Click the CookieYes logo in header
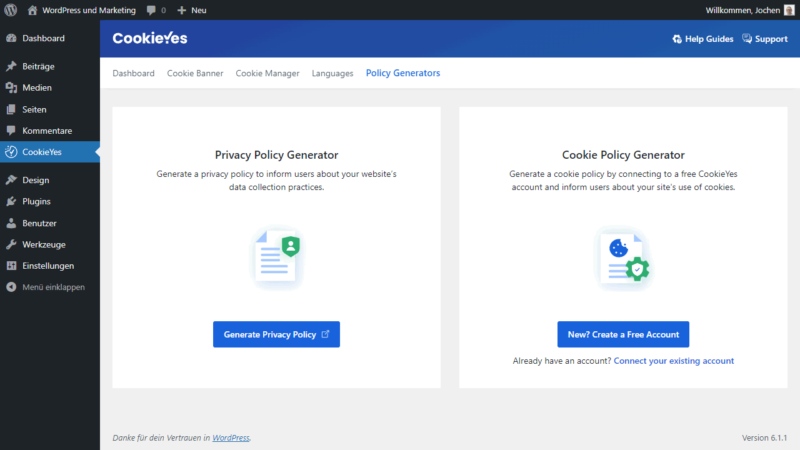This screenshot has width=800, height=450. pyautogui.click(x=149, y=39)
